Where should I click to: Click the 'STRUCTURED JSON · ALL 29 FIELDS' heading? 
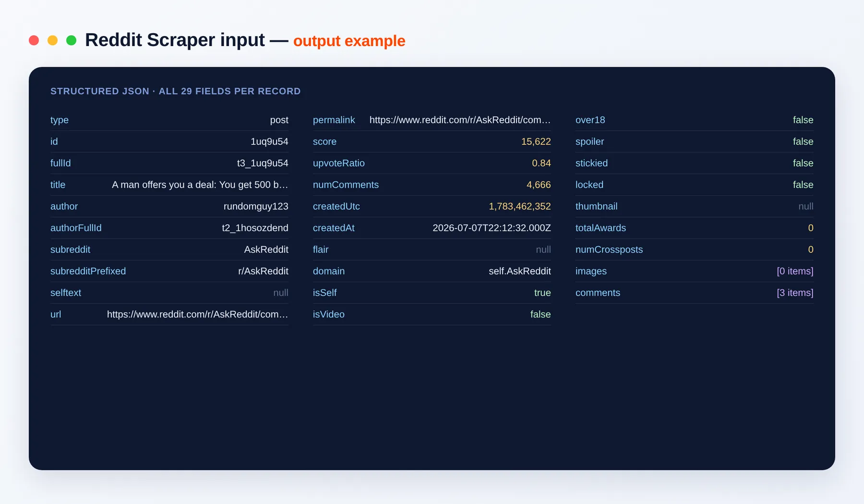coord(175,91)
